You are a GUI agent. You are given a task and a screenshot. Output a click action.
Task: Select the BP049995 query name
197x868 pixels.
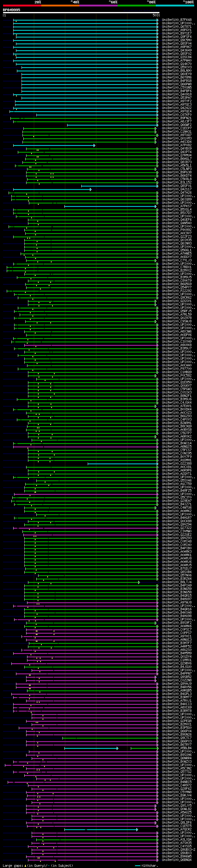[11, 10]
